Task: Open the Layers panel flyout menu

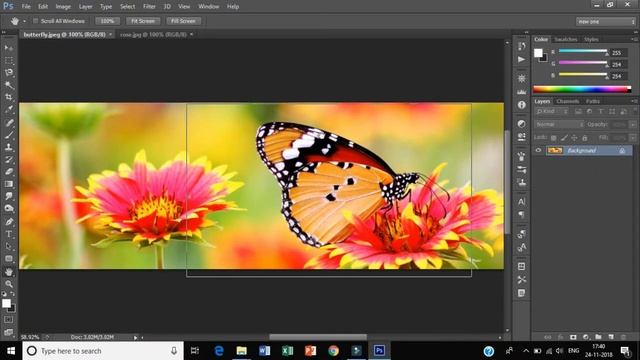Action: (634, 101)
